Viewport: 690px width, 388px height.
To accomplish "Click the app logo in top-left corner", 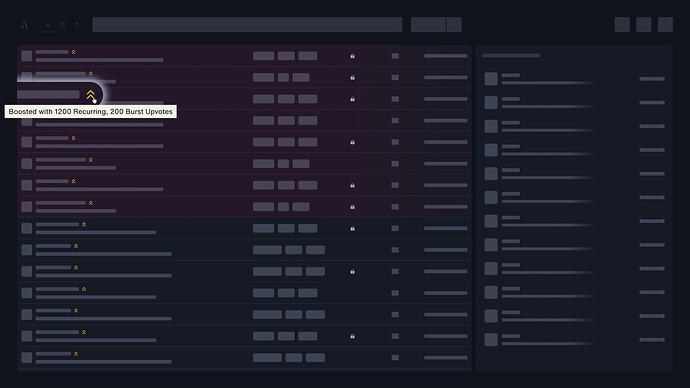I will (x=25, y=25).
